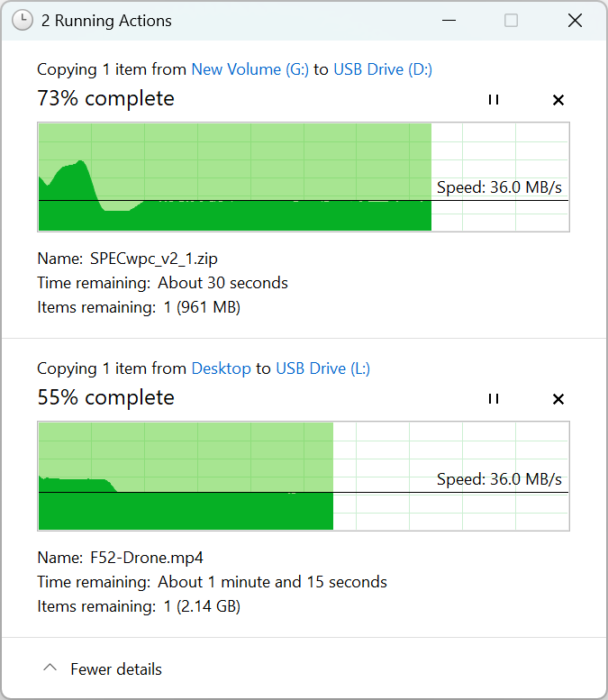The image size is (608, 700).
Task: Click the speed label on the first graph
Action: tap(499, 187)
